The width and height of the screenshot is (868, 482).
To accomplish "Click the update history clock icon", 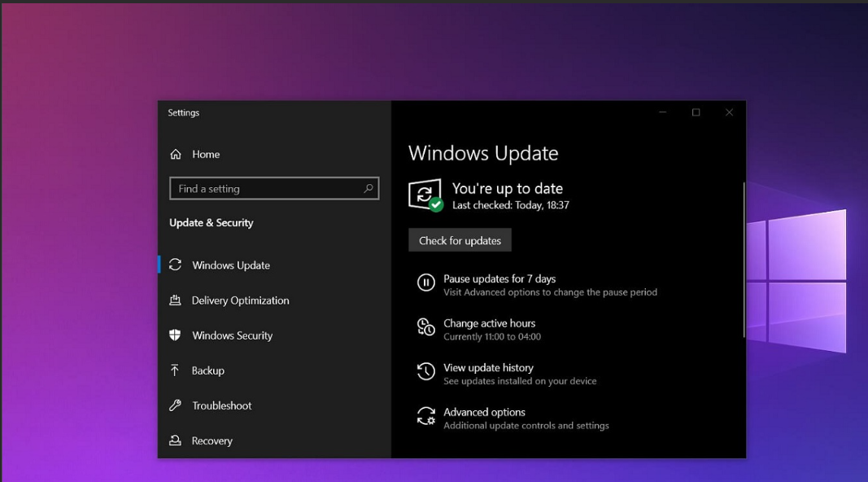I will (425, 372).
